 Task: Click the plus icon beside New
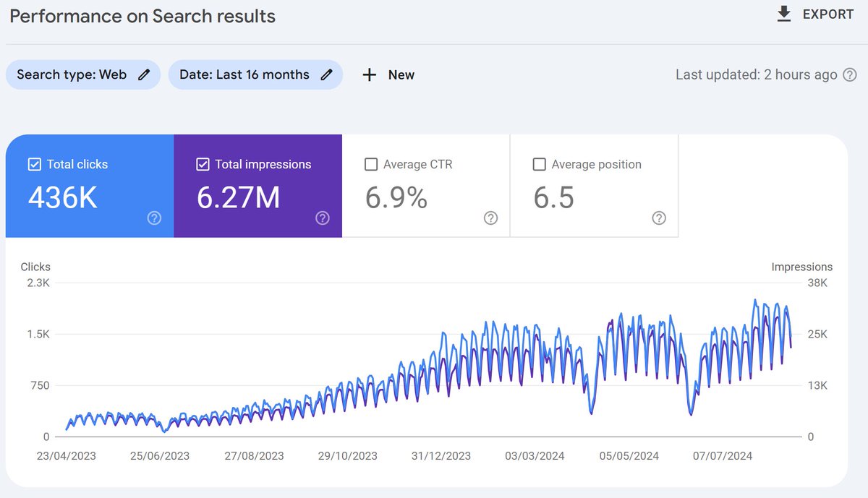(x=370, y=74)
